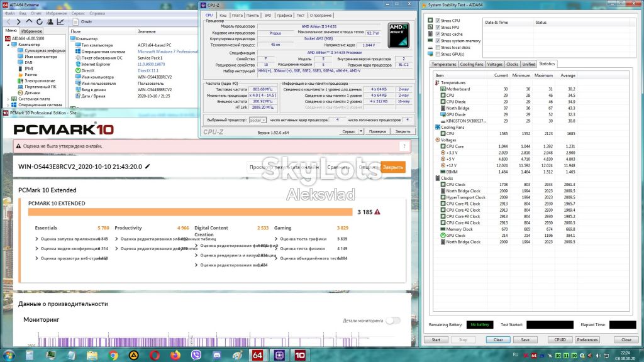The height and width of the screenshot is (362, 644).
Task: Open Сервис dropdown arrow in CPU-Z
Action: (x=360, y=131)
